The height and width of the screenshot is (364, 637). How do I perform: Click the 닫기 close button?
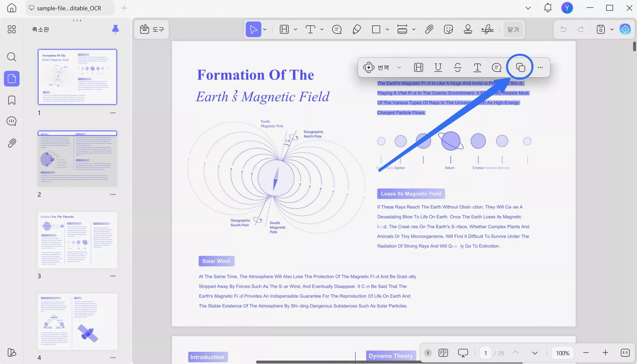513,30
